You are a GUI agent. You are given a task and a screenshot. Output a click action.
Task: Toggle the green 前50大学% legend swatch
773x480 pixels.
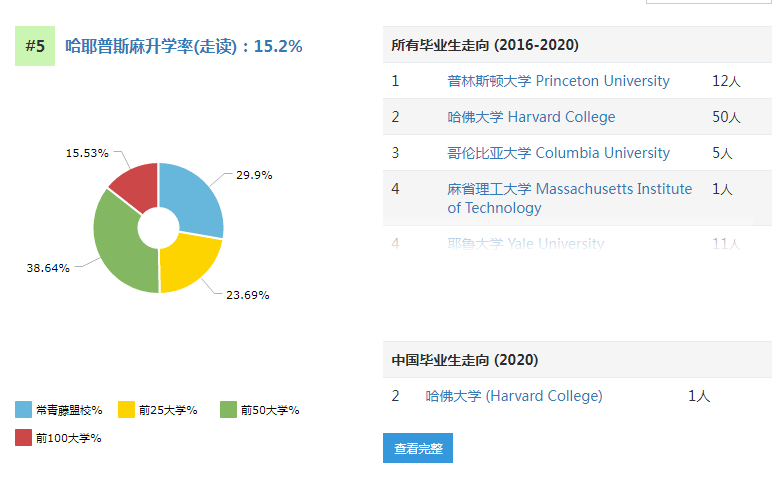point(228,410)
